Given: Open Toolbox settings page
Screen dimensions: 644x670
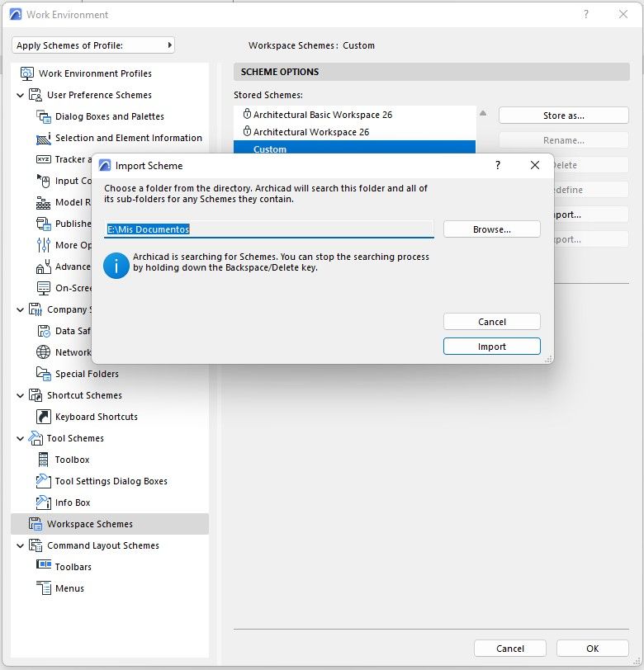Looking at the screenshot, I should 73,460.
